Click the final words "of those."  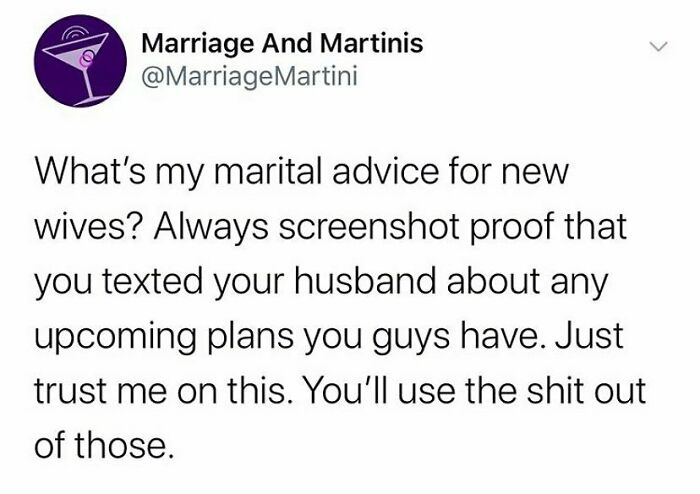(104, 445)
